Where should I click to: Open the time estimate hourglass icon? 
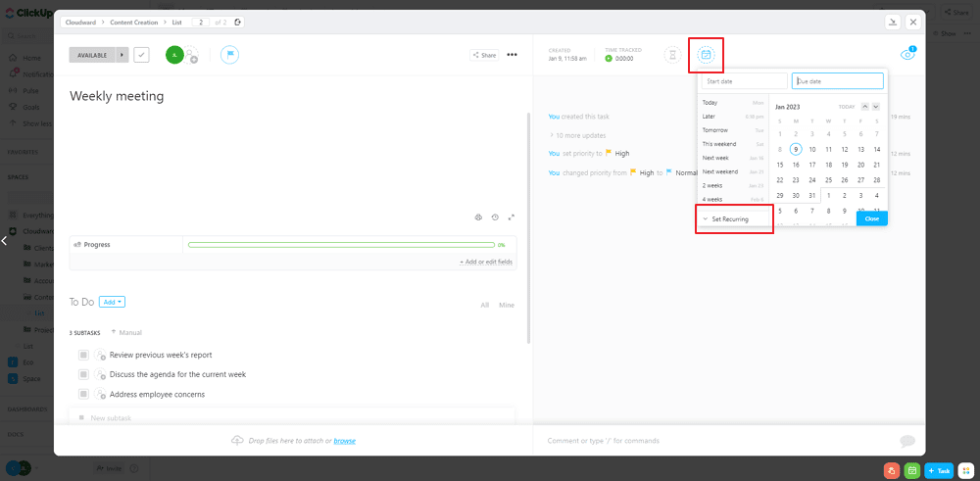pos(672,55)
